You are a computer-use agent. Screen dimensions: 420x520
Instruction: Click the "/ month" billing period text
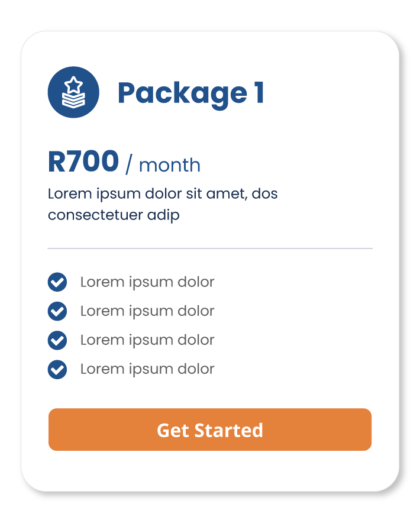163,165
